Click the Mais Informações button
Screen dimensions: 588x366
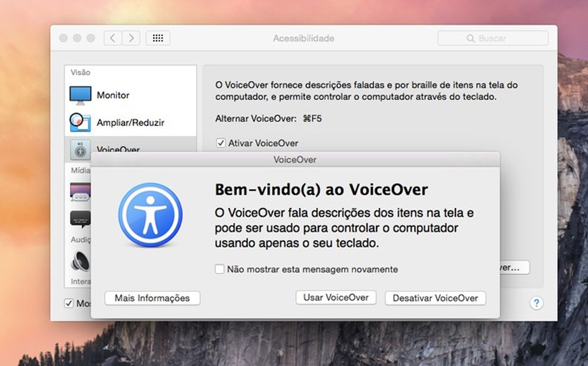pos(152,298)
